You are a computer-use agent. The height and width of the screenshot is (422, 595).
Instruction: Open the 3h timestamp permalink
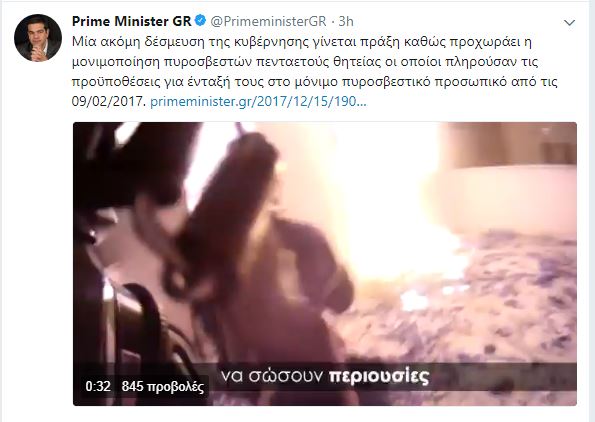click(x=345, y=21)
